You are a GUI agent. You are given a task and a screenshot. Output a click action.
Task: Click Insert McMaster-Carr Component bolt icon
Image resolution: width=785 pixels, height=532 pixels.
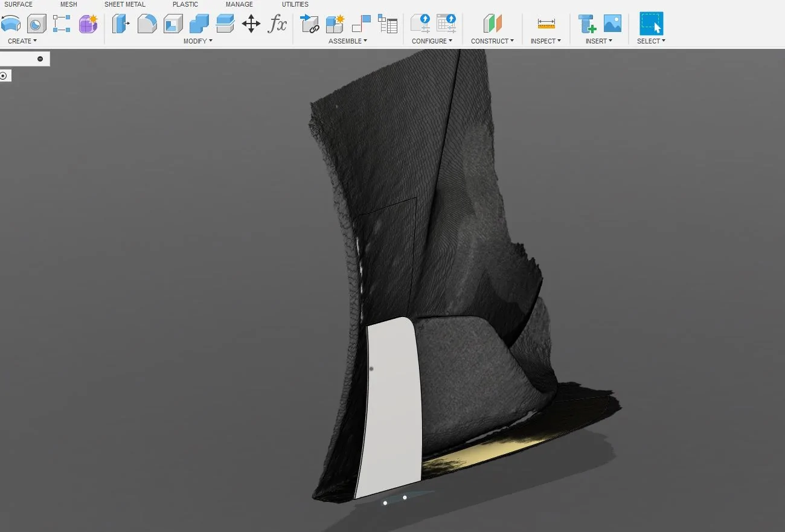point(587,24)
